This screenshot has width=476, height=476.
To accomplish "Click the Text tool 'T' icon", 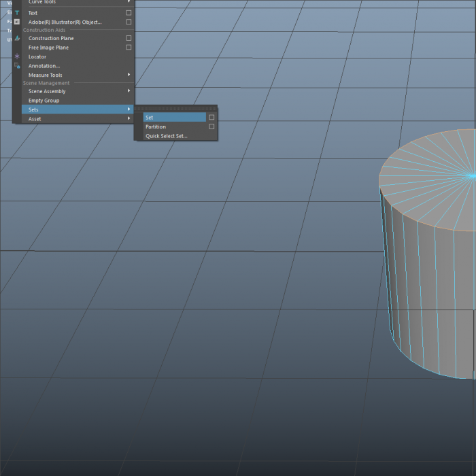I will coord(17,13).
